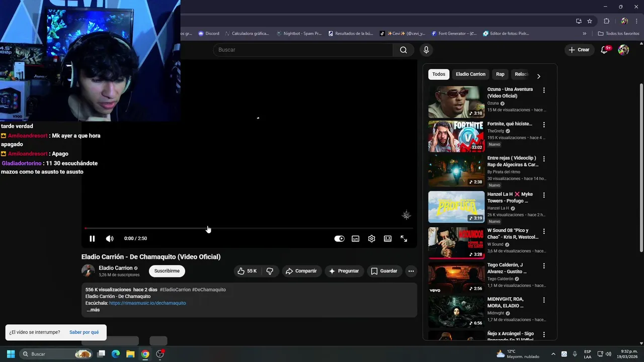Click the Saber por qué link

[84, 332]
